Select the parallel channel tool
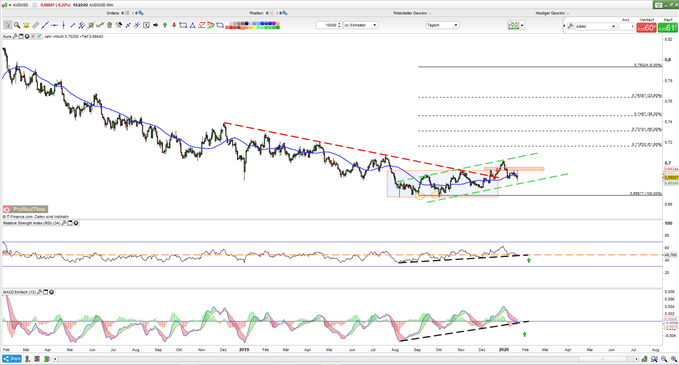This screenshot has width=679, height=365. pyautogui.click(x=81, y=25)
